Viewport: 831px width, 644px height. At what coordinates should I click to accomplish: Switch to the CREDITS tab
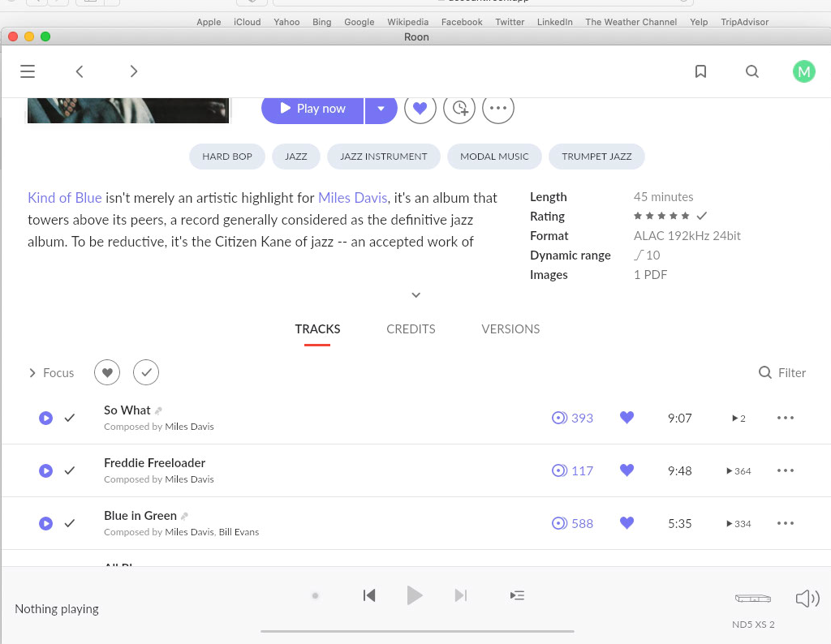point(411,328)
